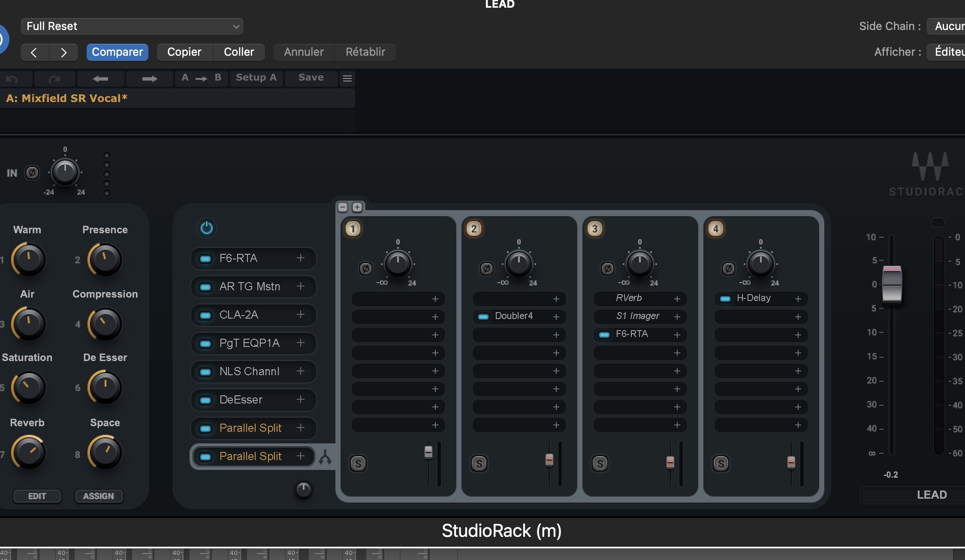The width and height of the screenshot is (965, 560).
Task: Disable the F6-RTA bypass toggle in the chain
Action: point(205,258)
